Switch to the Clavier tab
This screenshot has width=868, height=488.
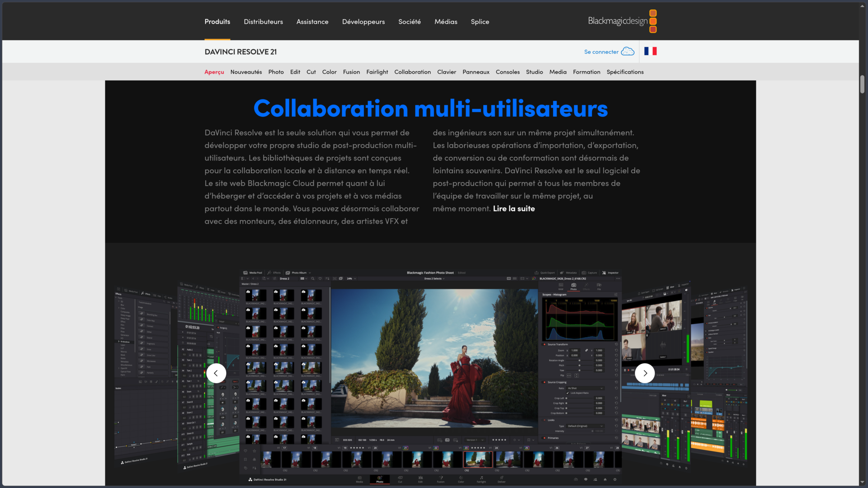pyautogui.click(x=447, y=72)
